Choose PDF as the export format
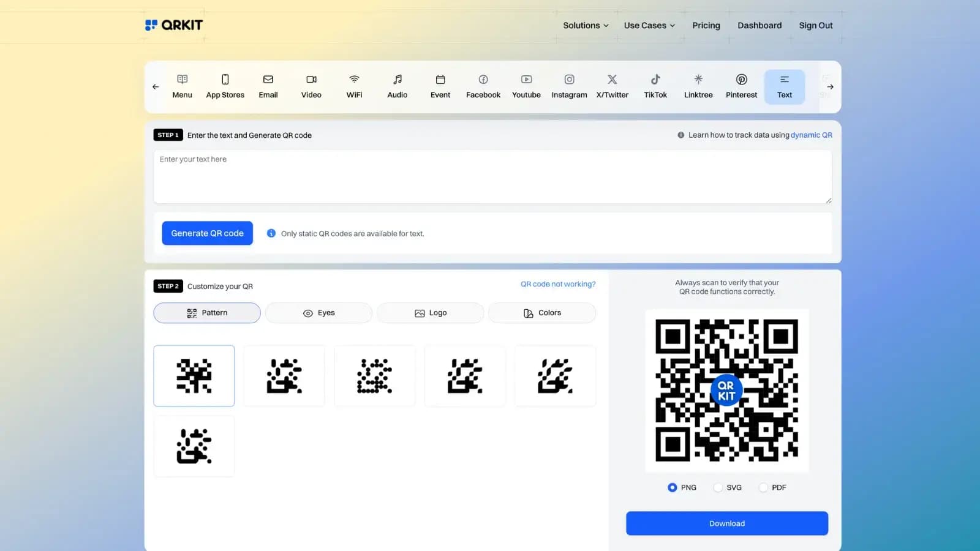Screen dimensions: 980x551 click(763, 487)
